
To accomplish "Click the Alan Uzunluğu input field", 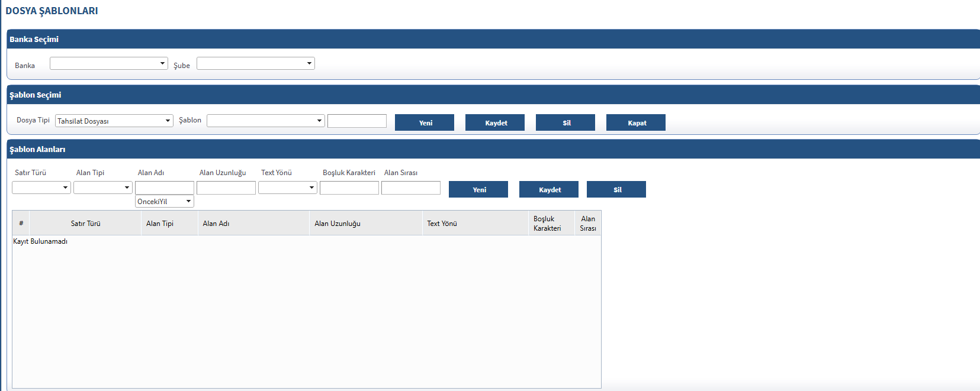I will [x=226, y=188].
